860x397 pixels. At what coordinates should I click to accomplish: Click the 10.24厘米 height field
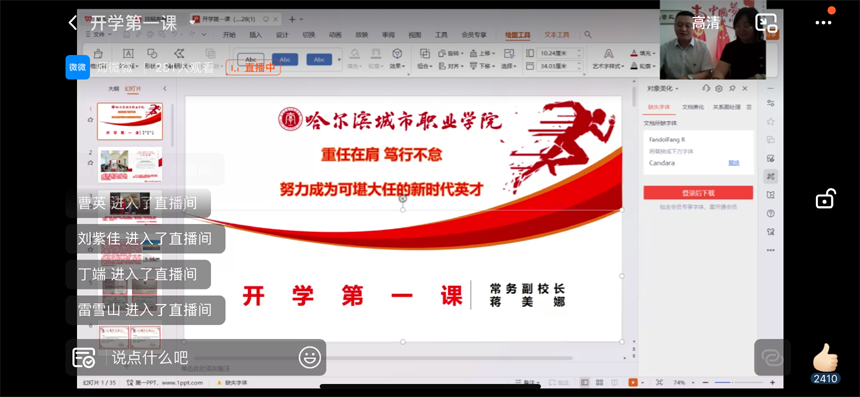tap(560, 53)
